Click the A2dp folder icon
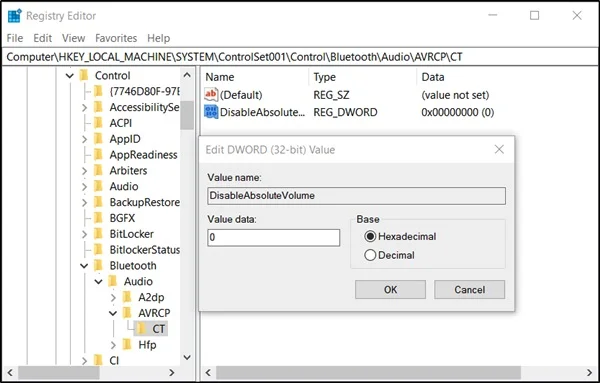 pyautogui.click(x=127, y=297)
